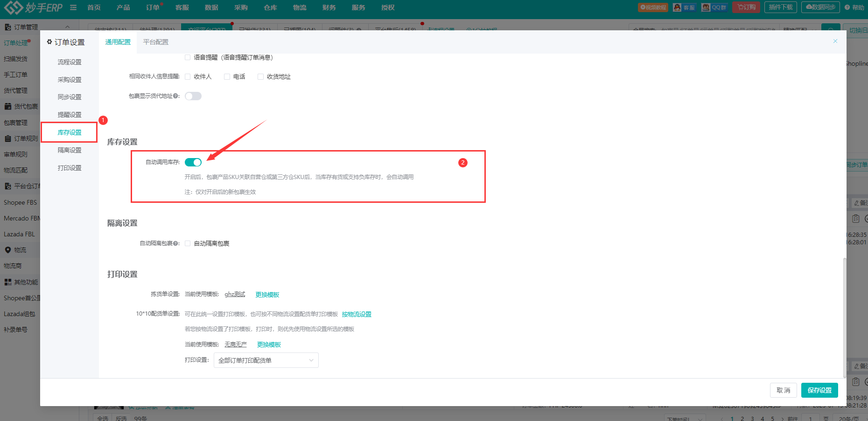Click the 按物流设置 link
The image size is (868, 421).
[x=357, y=314]
